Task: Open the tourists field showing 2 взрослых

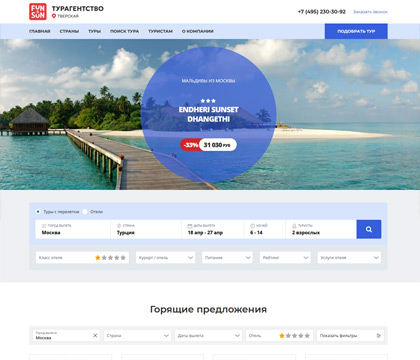Action: [321, 229]
